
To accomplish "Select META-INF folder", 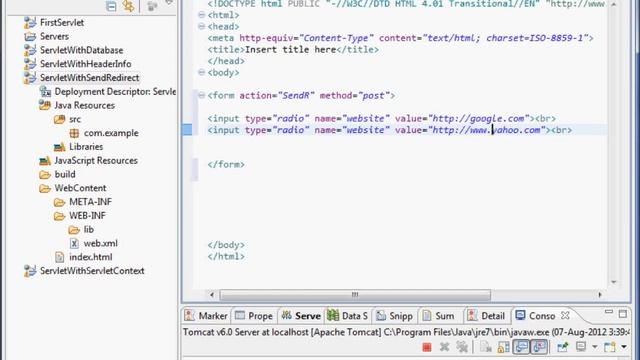I will click(90, 202).
